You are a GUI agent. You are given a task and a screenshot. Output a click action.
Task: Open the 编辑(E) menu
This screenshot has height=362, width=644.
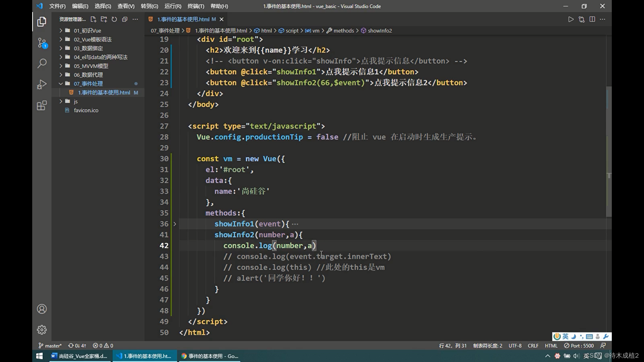80,6
